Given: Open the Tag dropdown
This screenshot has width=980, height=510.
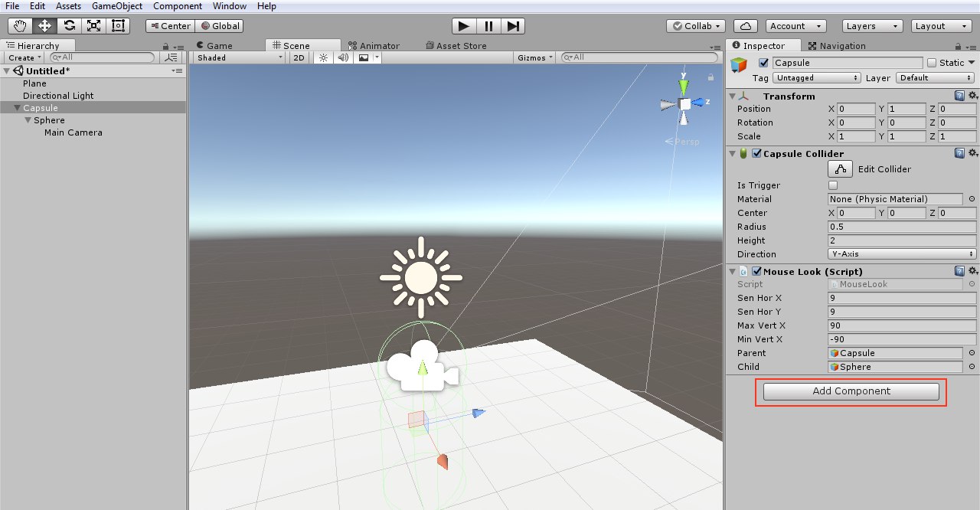Looking at the screenshot, I should coord(816,77).
